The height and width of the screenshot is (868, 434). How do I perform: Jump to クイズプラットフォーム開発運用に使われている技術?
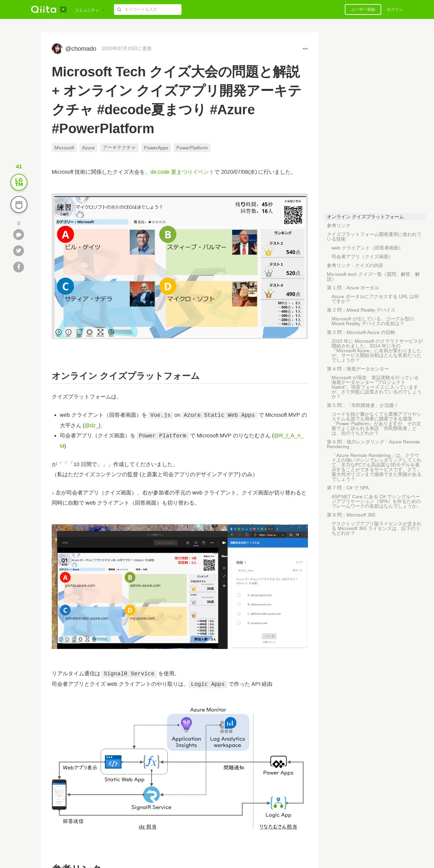tap(375, 237)
